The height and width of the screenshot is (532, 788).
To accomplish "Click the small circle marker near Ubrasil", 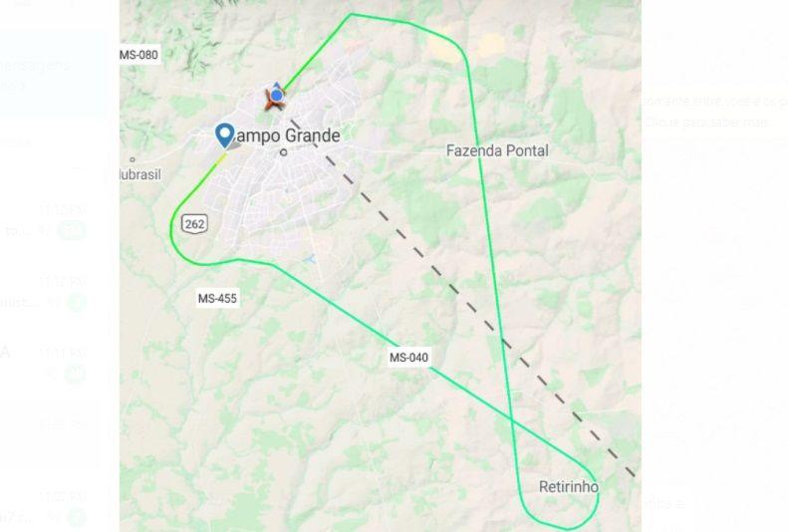I will [x=132, y=159].
